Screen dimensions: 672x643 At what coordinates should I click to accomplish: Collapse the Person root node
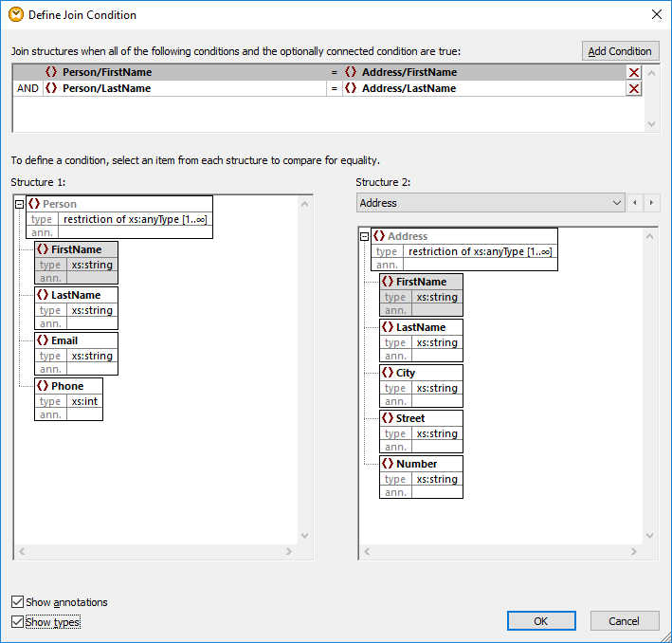click(20, 204)
